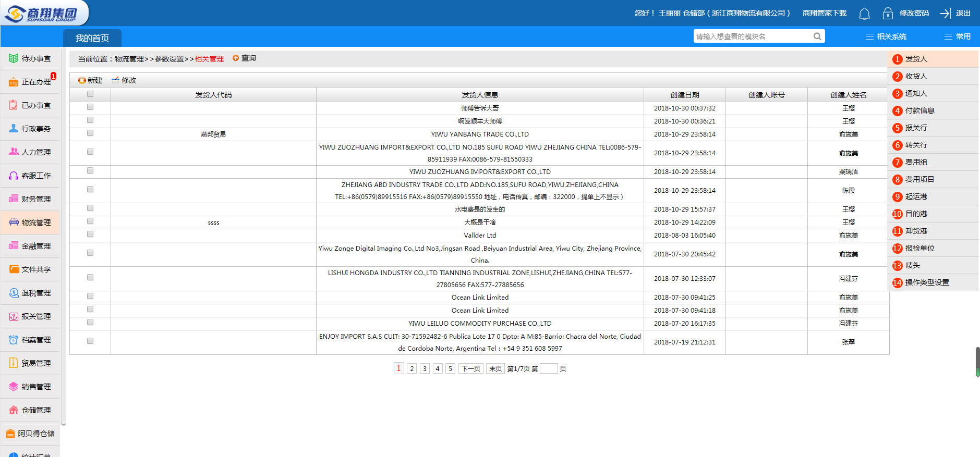Click the 正在办理 sidebar icon
The image size is (980, 457).
14,82
